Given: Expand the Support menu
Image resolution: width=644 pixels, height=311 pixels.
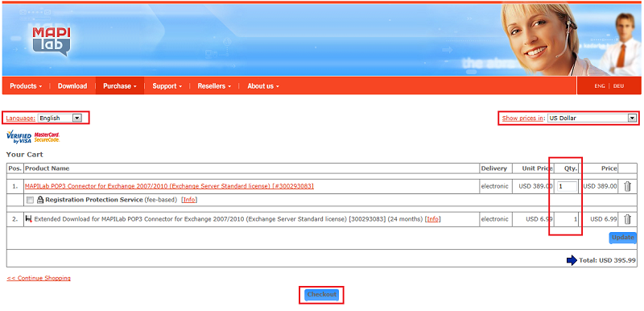Looking at the screenshot, I should [167, 86].
